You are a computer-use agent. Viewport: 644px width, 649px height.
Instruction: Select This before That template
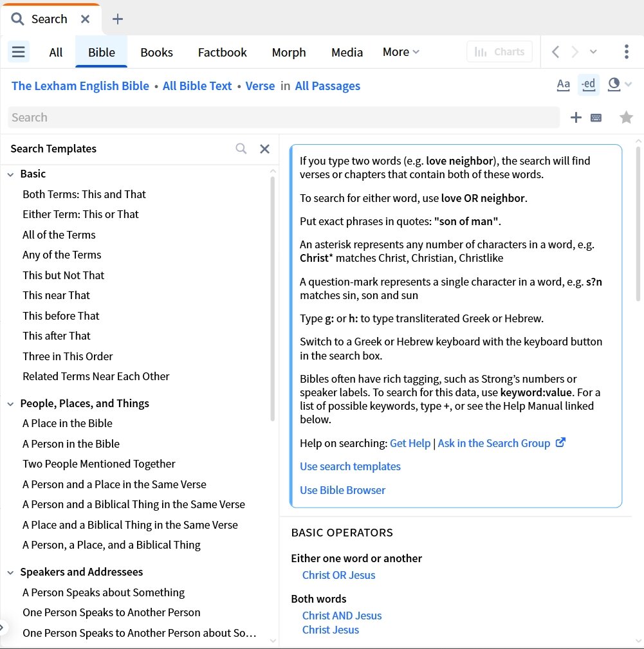[x=61, y=316]
